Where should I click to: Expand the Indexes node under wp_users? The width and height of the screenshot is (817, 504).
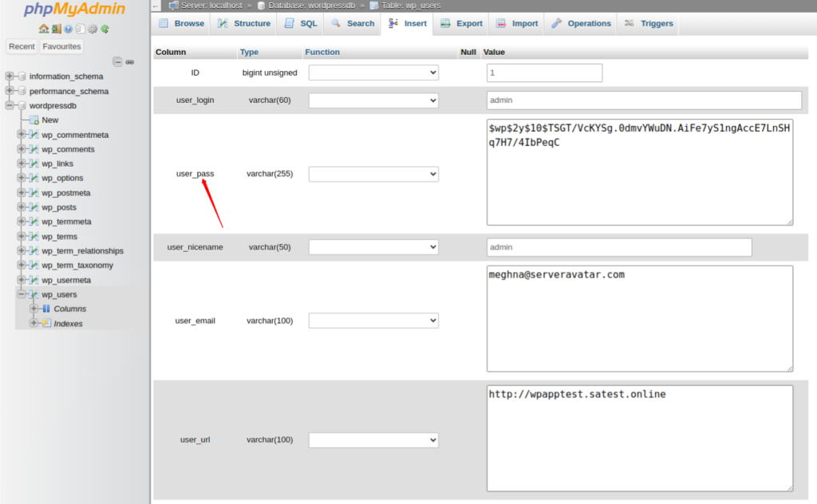(x=34, y=323)
